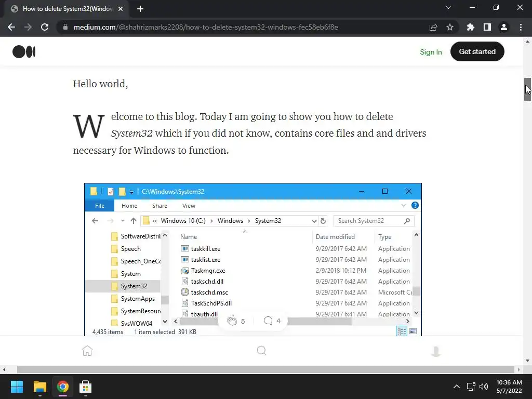532x399 pixels.
Task: View site info via padlock icon
Action: click(x=65, y=27)
